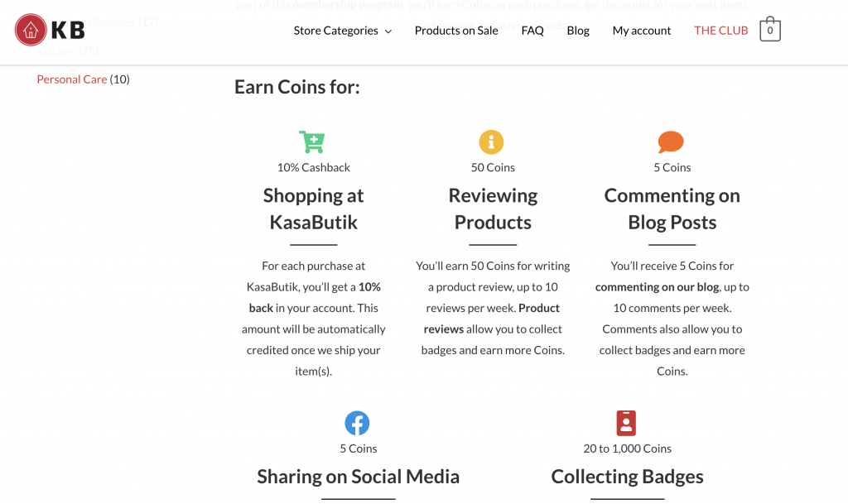Image resolution: width=848 pixels, height=504 pixels.
Task: Click the Commenting on Blog Posts heading
Action: pyautogui.click(x=672, y=209)
